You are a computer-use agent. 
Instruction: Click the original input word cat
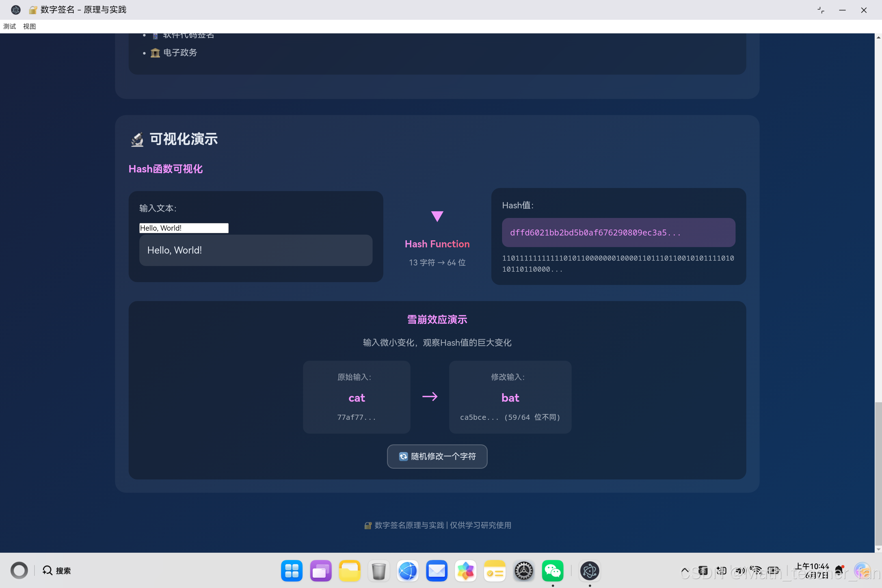(x=356, y=397)
